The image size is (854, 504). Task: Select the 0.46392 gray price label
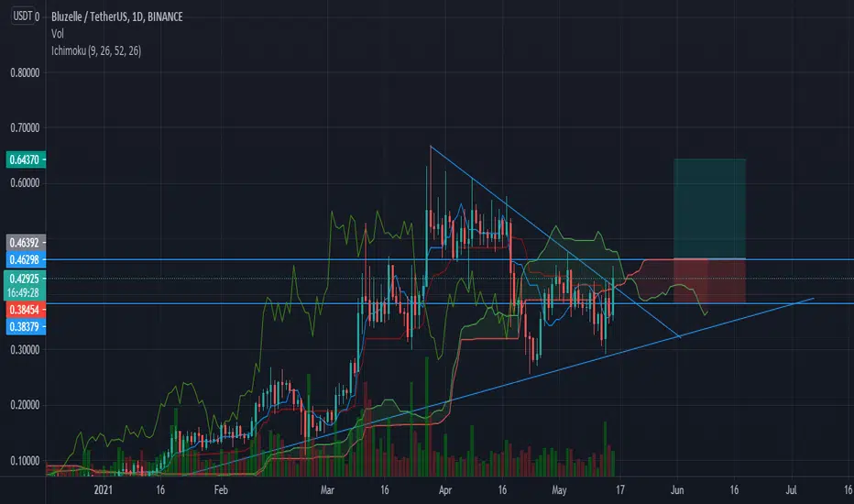click(26, 243)
